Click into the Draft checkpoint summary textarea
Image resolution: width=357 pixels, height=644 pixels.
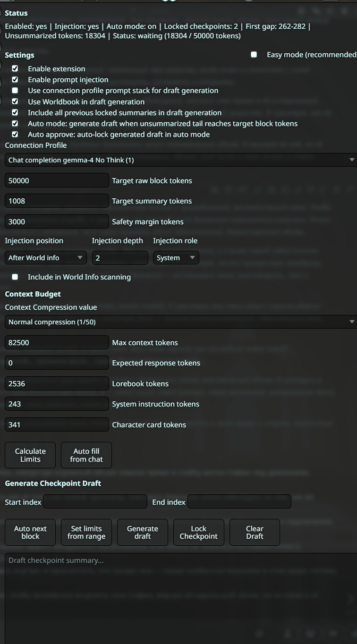coord(181,598)
